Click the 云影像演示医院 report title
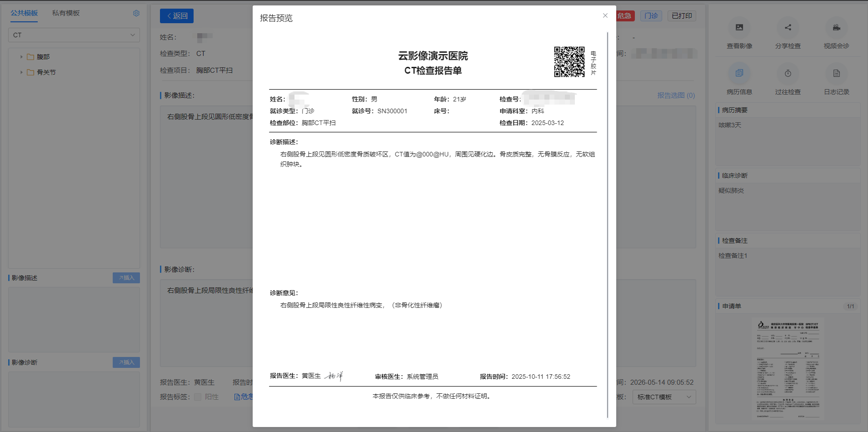Screen dimensions: 868x432 point(433,56)
